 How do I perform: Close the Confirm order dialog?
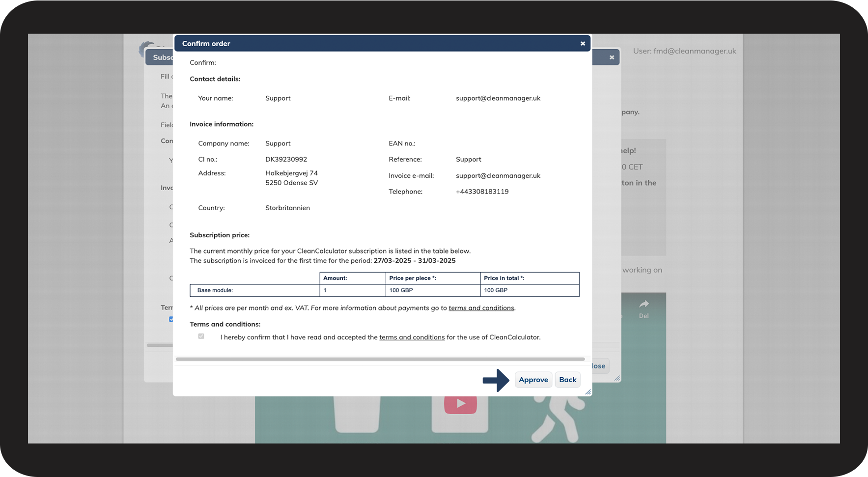click(x=583, y=44)
